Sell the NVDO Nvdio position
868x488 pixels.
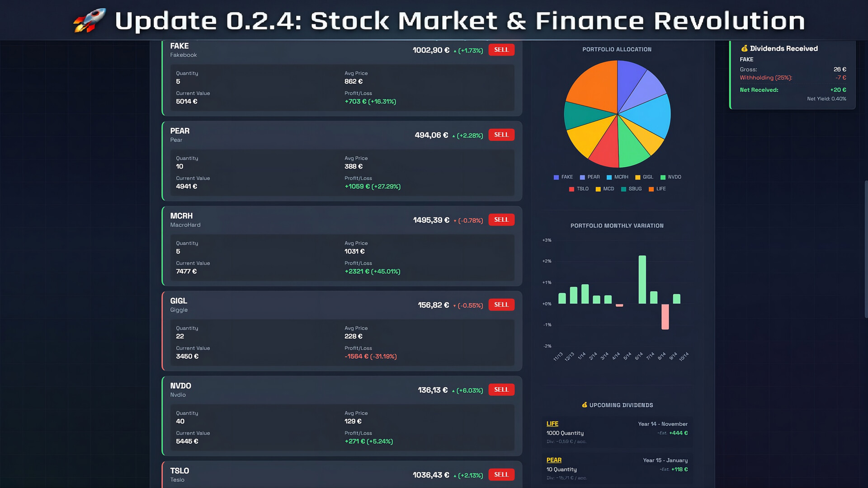click(501, 389)
